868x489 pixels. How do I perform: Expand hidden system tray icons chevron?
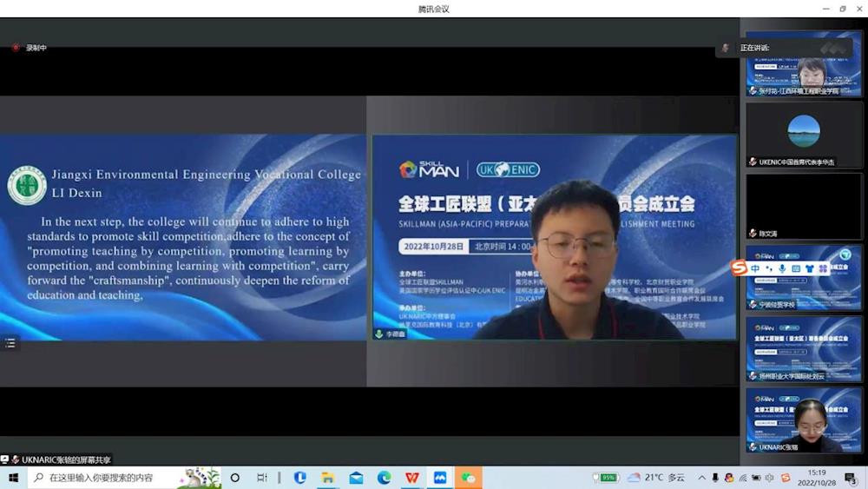coord(702,478)
